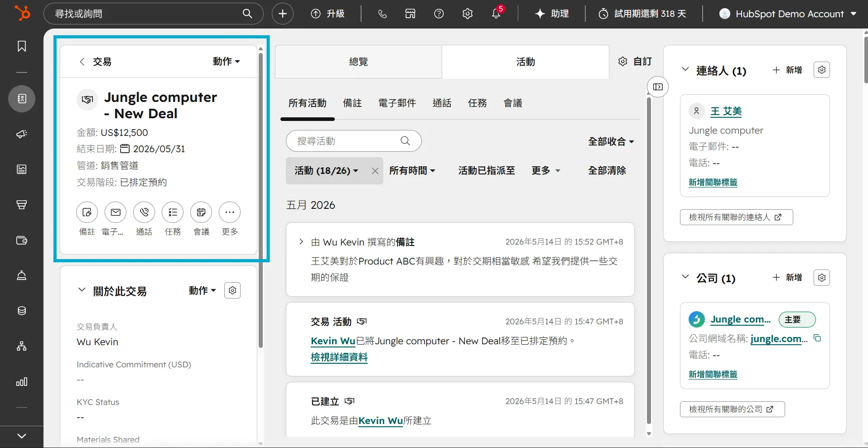Select the 電子郵件 activity tab
868x448 pixels.
[397, 103]
